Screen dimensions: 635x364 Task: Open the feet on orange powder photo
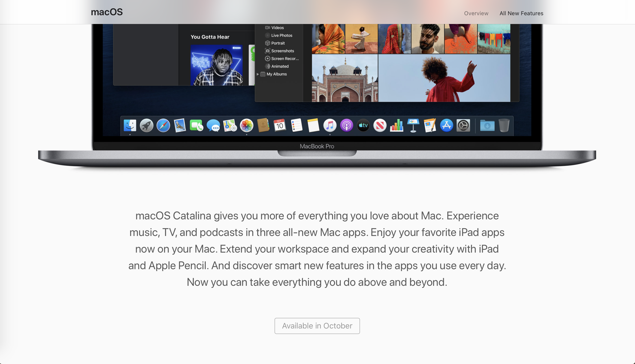[461, 39]
